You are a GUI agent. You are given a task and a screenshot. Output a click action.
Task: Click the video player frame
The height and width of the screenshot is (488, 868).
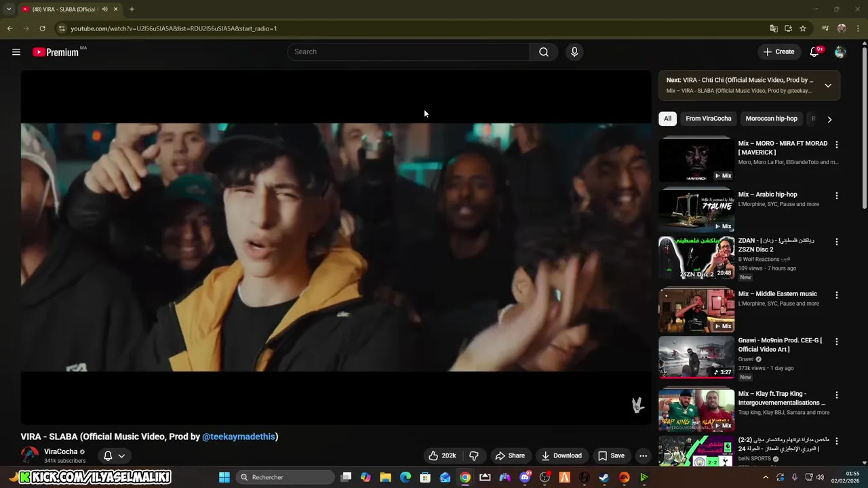coord(336,247)
